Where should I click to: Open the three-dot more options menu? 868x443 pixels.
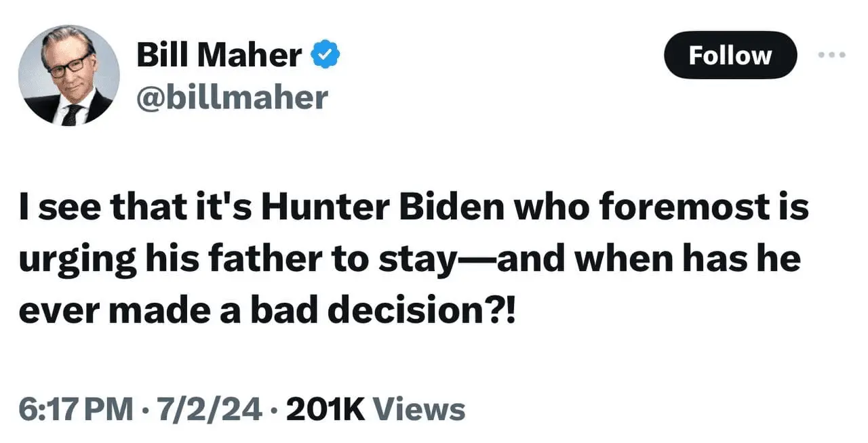point(831,55)
